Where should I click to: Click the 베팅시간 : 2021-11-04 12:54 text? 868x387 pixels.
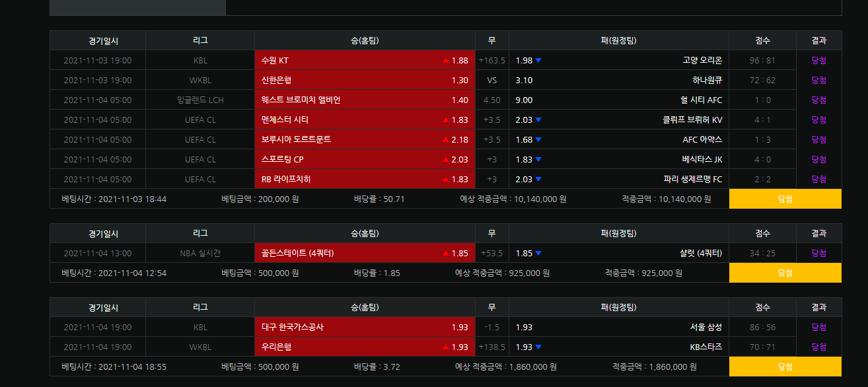pos(114,273)
